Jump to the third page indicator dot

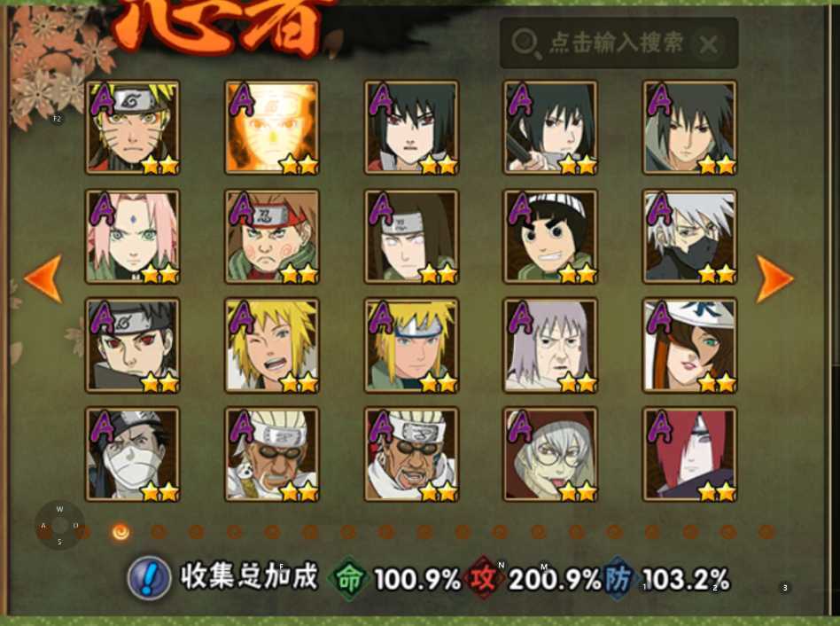(159, 532)
